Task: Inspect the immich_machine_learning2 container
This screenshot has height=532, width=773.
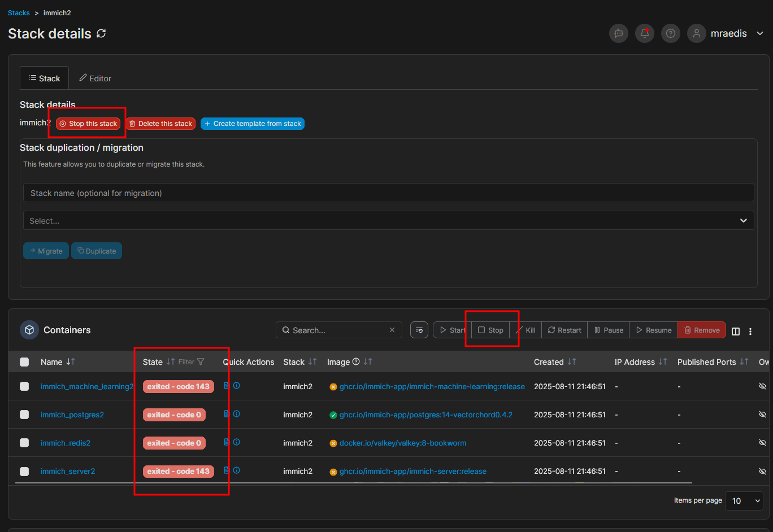Action: (237, 386)
